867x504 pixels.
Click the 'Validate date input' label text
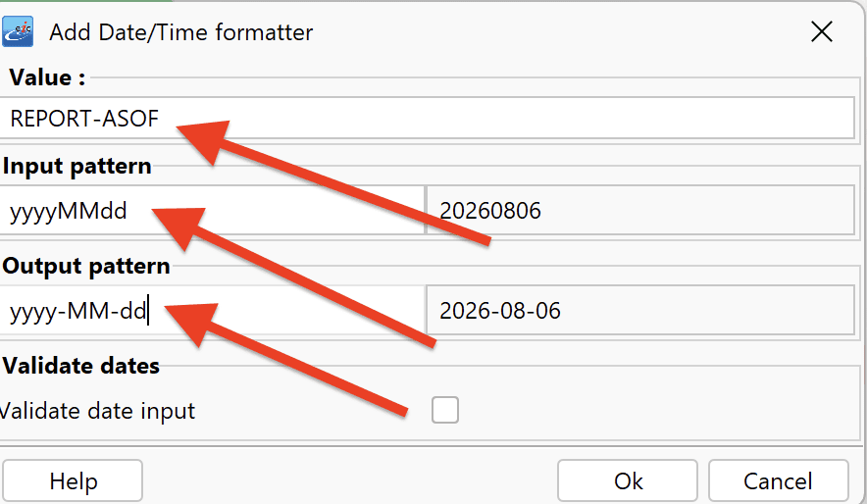(97, 411)
